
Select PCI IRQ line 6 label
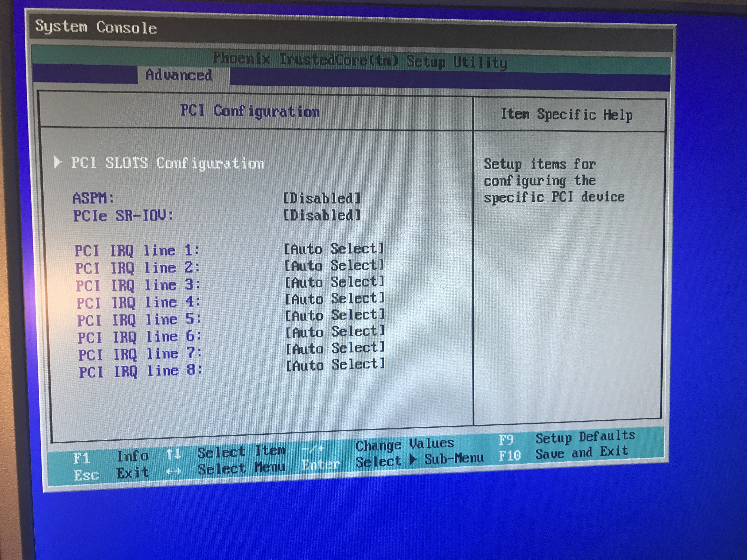139,337
